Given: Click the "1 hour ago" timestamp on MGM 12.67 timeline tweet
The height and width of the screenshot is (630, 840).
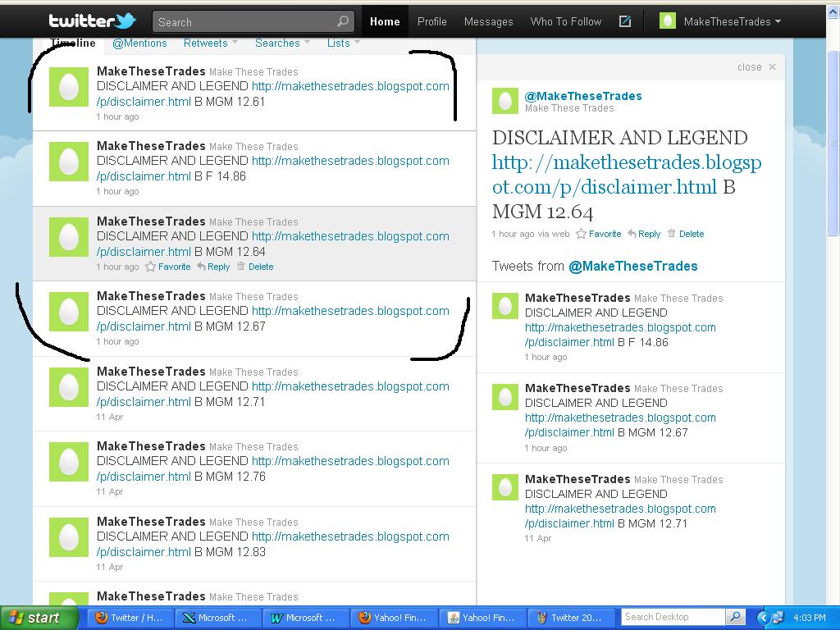Looking at the screenshot, I should click(x=117, y=341).
